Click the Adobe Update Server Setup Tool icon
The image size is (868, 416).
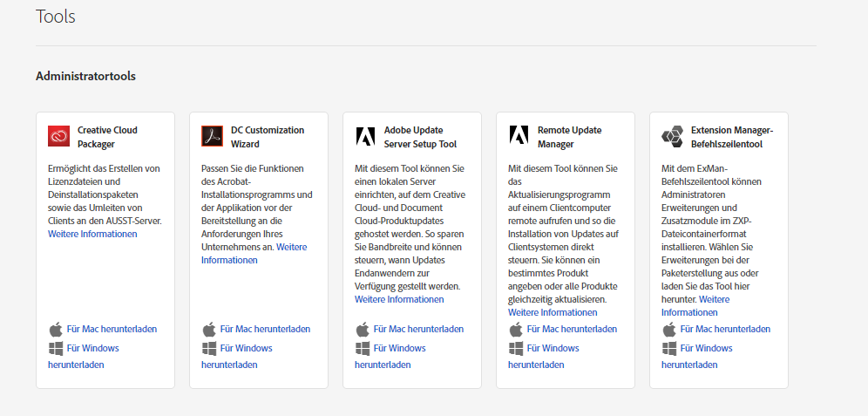click(365, 136)
